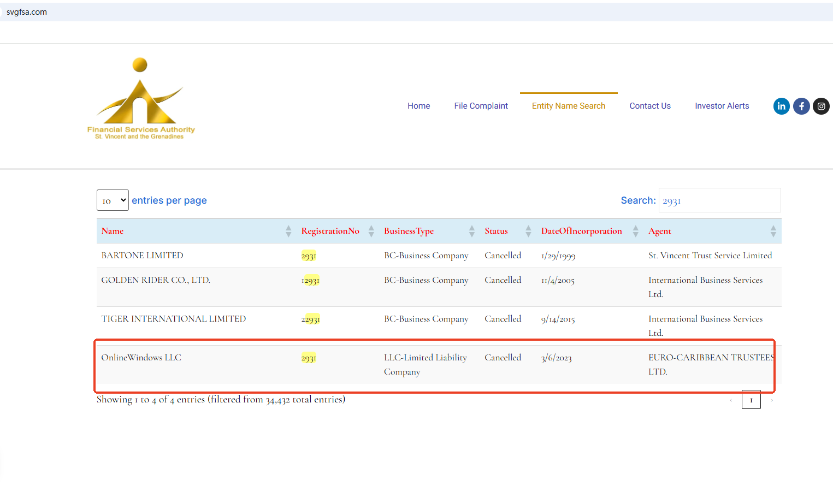Open the Investor Alerts page
833x504 pixels.
(x=722, y=106)
